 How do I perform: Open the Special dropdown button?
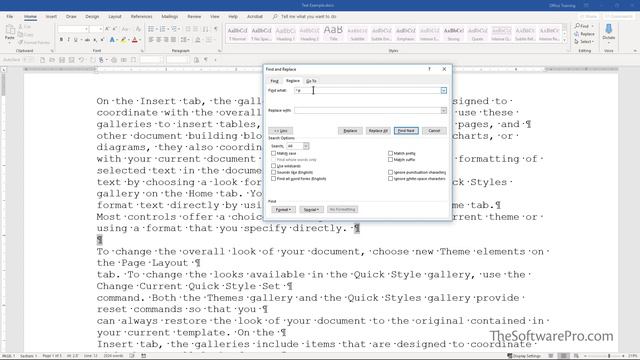tap(311, 209)
